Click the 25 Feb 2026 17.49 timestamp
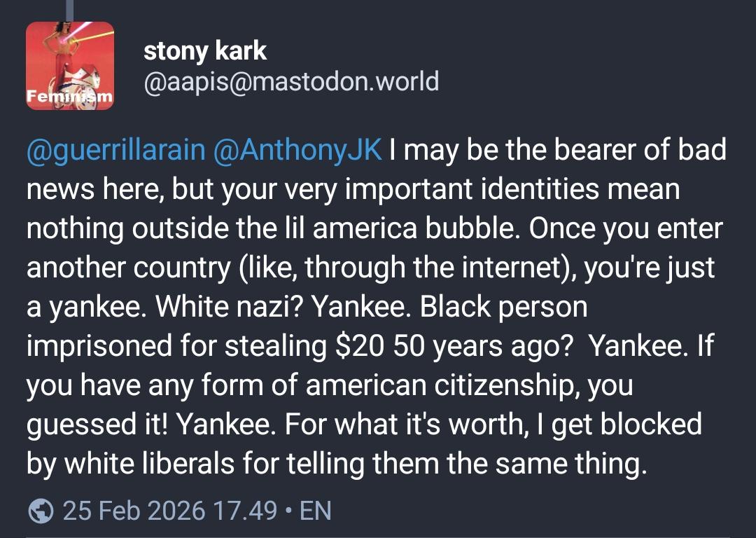Image resolution: width=756 pixels, height=538 pixels. click(x=170, y=510)
